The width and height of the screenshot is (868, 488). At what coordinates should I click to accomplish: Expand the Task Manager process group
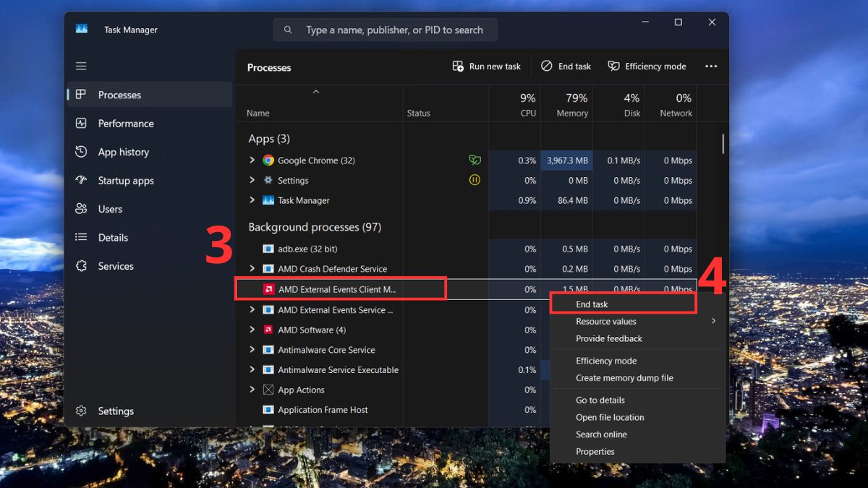pyautogui.click(x=252, y=200)
